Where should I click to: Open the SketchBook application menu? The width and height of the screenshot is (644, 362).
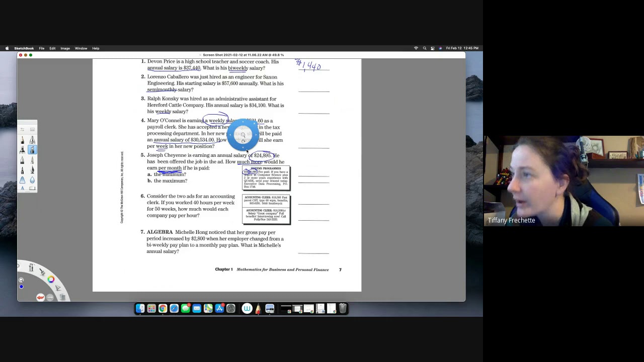click(x=24, y=48)
